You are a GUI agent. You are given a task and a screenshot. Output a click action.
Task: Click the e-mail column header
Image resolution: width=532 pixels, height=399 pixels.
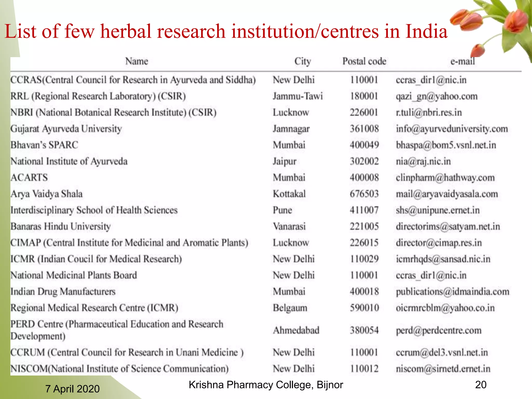(463, 61)
